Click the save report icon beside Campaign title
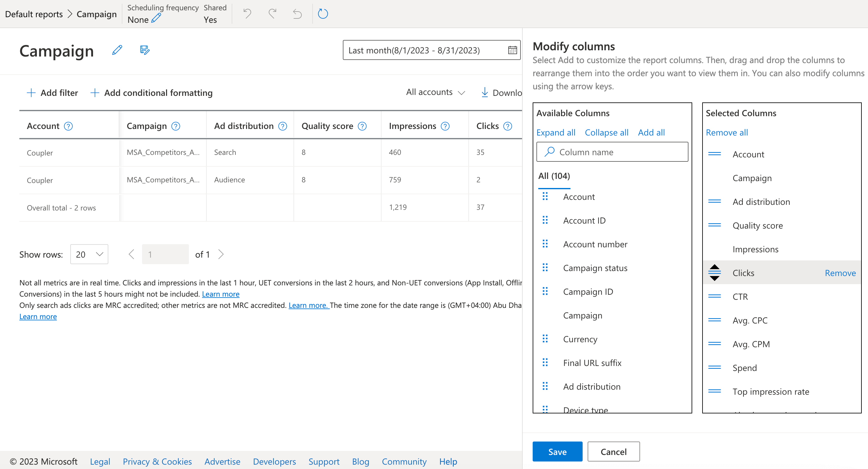 pyautogui.click(x=145, y=50)
